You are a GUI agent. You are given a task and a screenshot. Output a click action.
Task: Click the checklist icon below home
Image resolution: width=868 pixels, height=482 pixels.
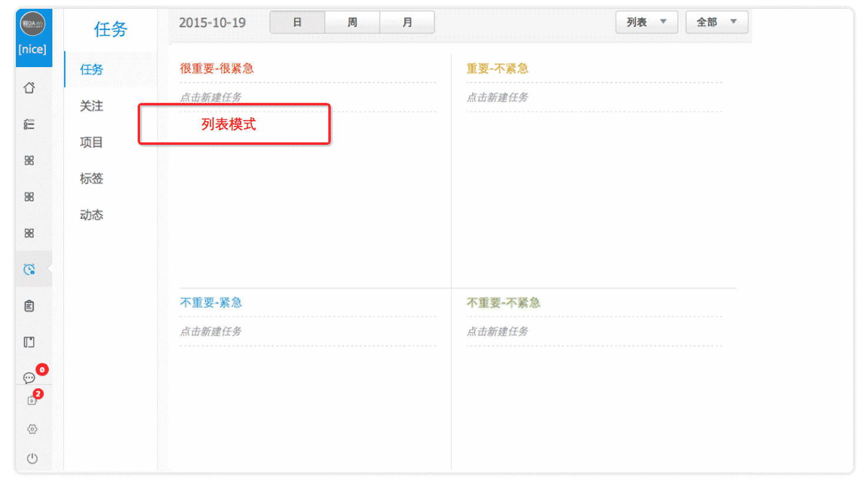click(29, 124)
